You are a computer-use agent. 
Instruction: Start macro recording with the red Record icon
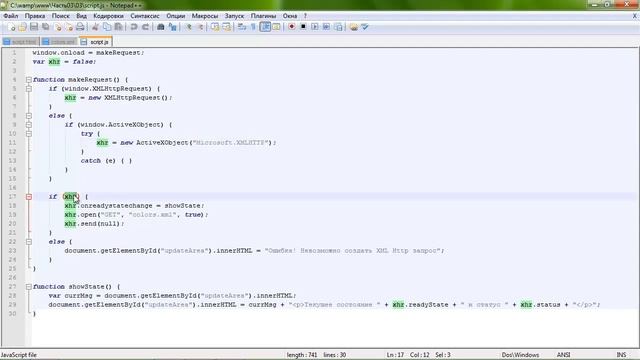click(291, 27)
